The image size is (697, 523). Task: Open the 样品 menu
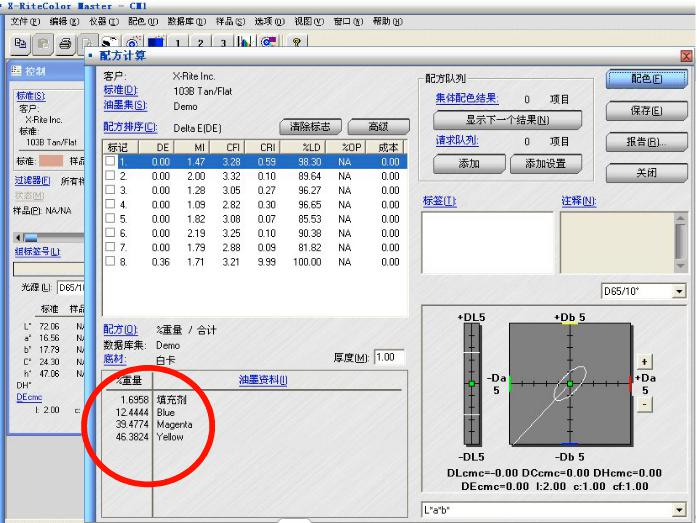click(230, 21)
